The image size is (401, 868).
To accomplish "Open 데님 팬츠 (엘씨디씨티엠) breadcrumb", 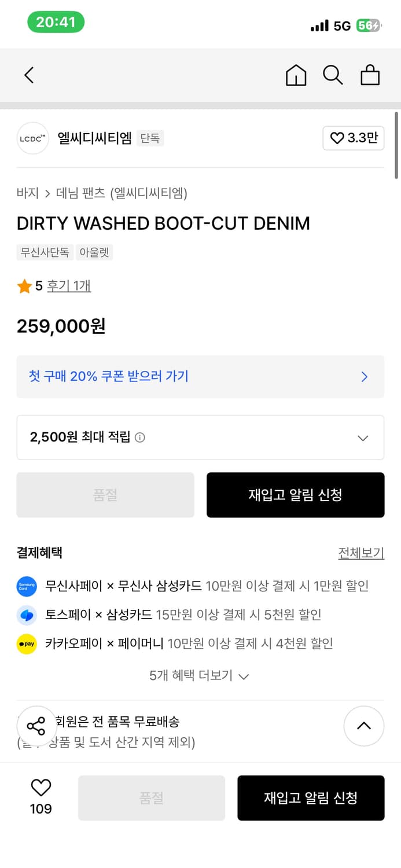I will pyautogui.click(x=122, y=193).
